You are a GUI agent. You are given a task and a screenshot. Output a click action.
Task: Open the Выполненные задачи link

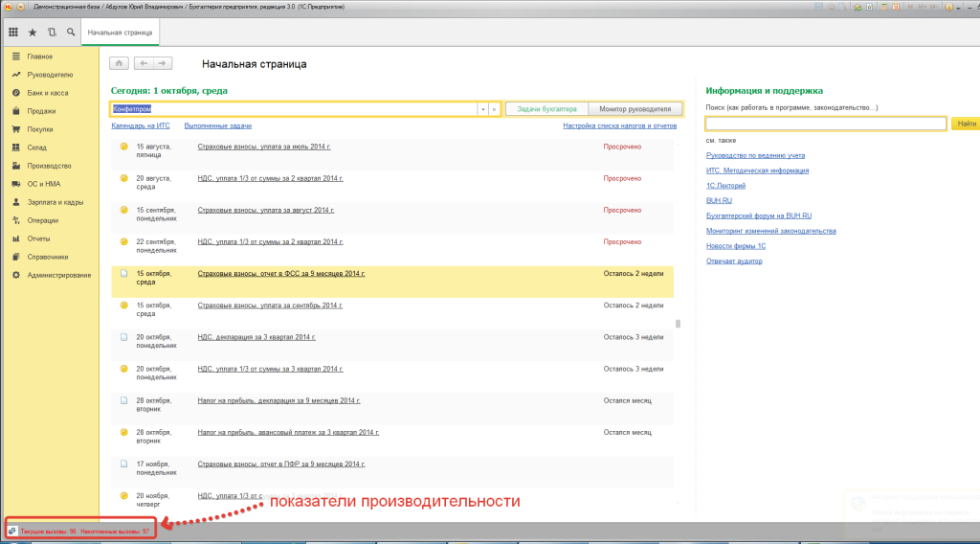[x=217, y=125]
